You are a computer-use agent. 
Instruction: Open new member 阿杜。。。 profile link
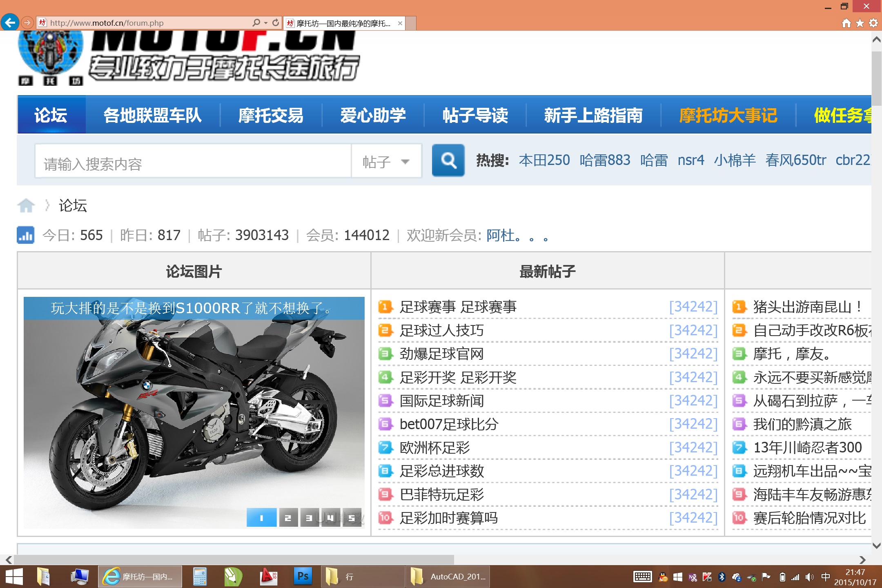tap(517, 235)
